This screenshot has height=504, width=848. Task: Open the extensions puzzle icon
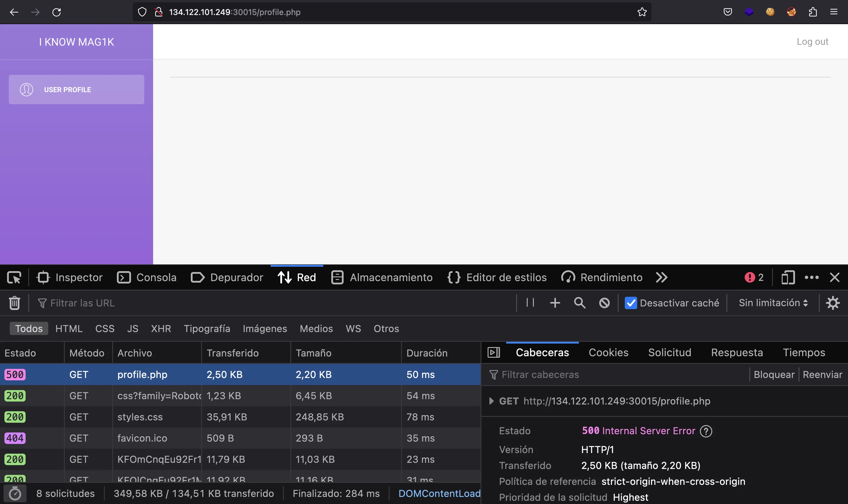813,12
